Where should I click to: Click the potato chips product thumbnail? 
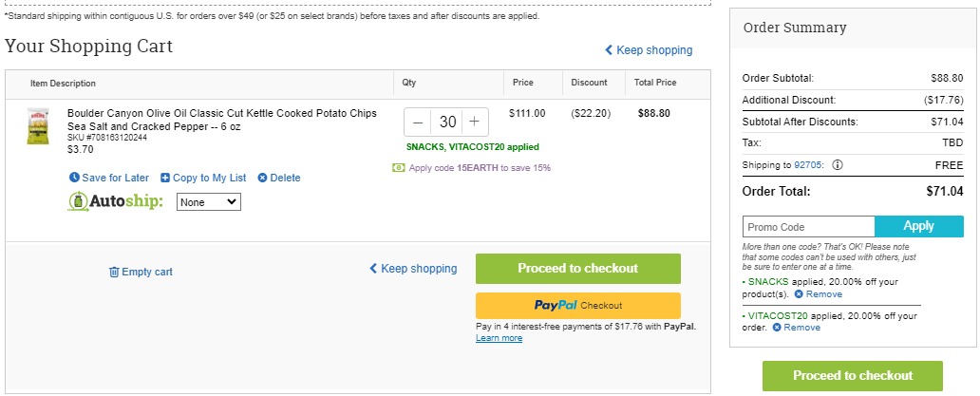[38, 127]
